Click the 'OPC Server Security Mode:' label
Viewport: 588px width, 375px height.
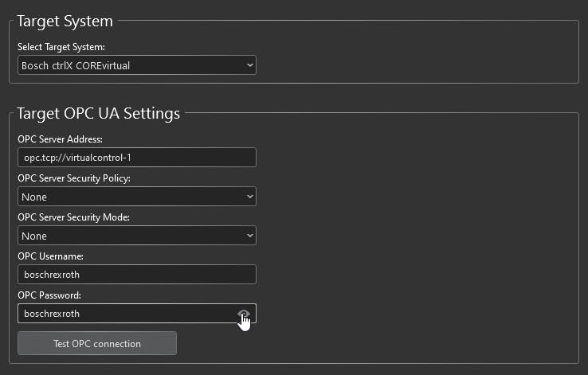click(x=73, y=217)
